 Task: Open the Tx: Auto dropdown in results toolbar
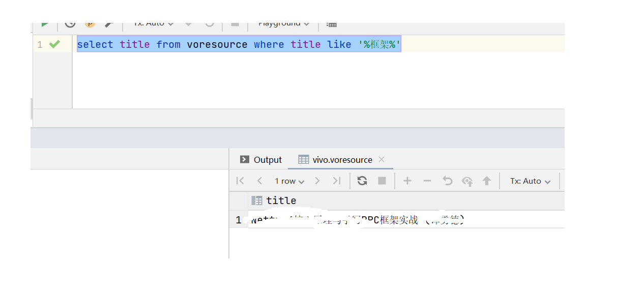point(530,181)
